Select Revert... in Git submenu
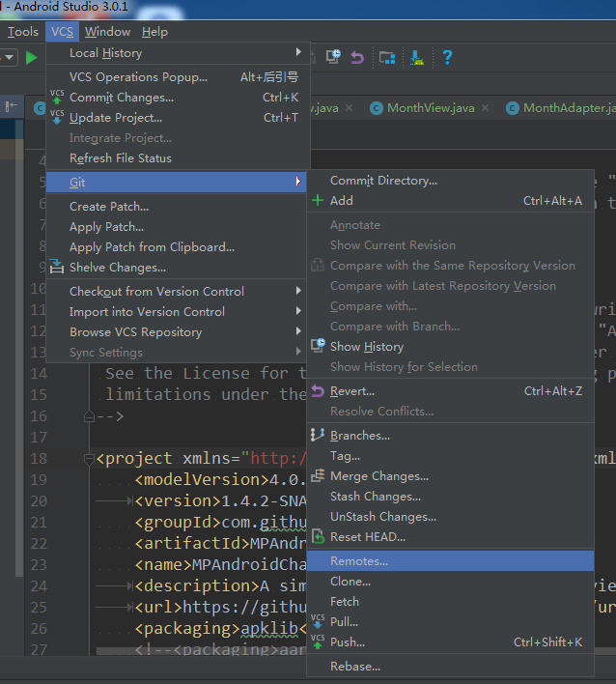Screen dimensions: 616x684 (450, 391)
